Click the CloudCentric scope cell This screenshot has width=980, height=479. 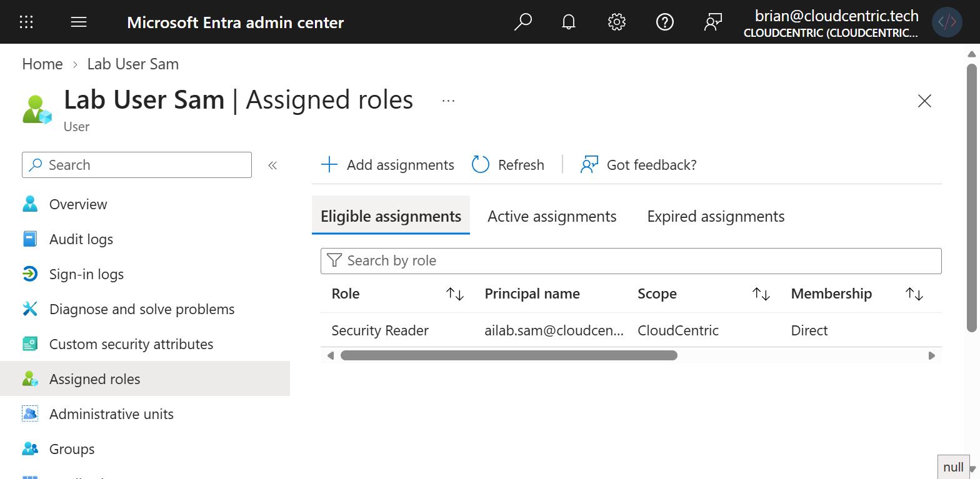[x=678, y=330]
